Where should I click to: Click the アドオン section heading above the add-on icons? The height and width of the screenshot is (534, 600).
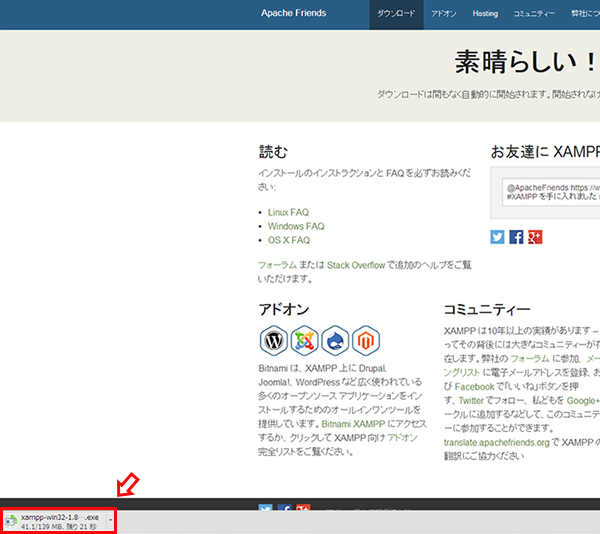(284, 309)
